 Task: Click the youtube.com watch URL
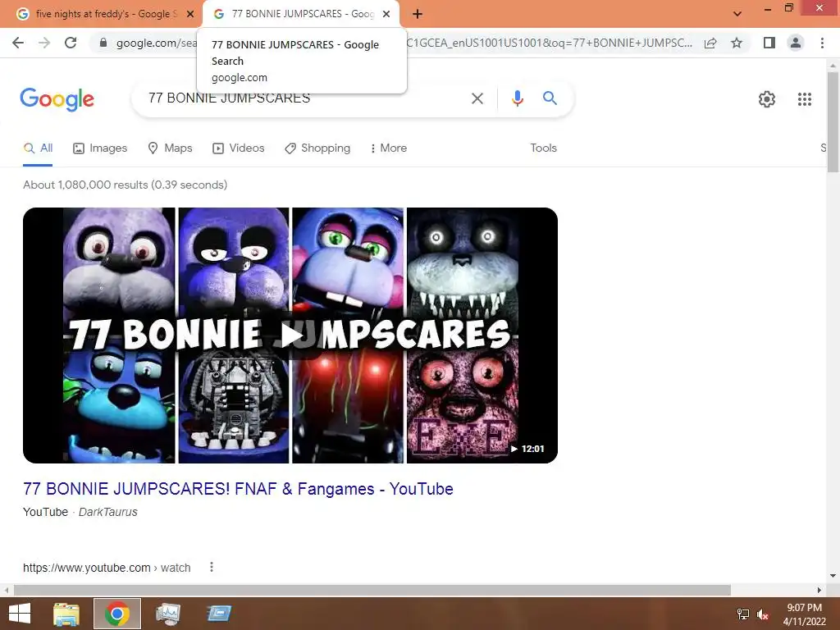pos(107,568)
